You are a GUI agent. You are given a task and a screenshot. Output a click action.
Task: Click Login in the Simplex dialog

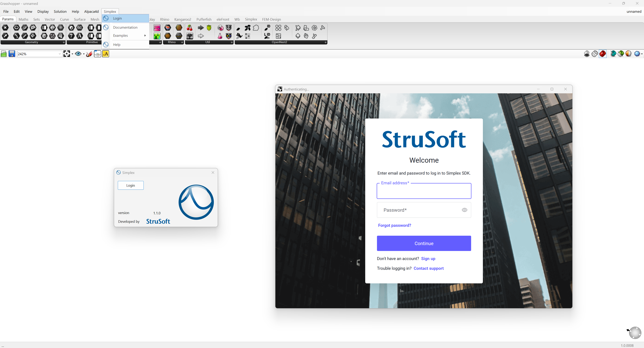click(x=131, y=185)
